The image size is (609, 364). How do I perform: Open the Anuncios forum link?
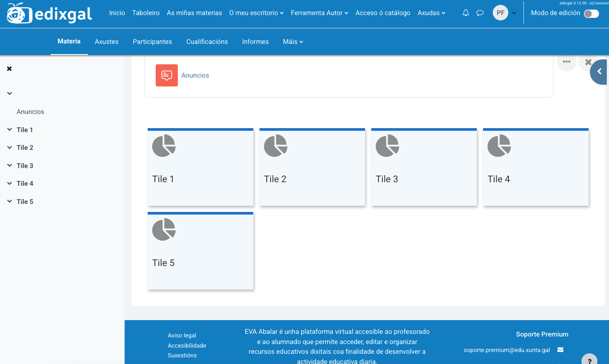195,75
